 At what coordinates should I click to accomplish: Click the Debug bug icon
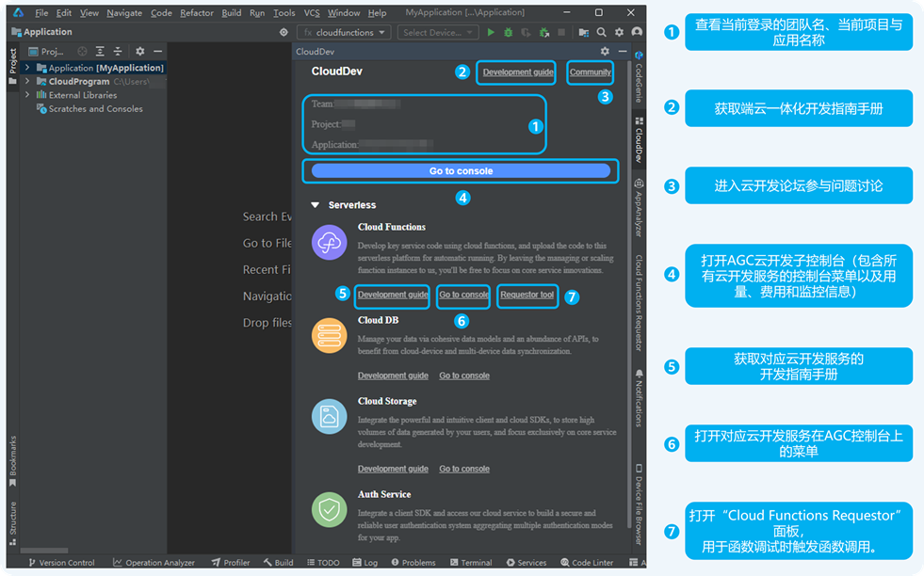[x=509, y=32]
